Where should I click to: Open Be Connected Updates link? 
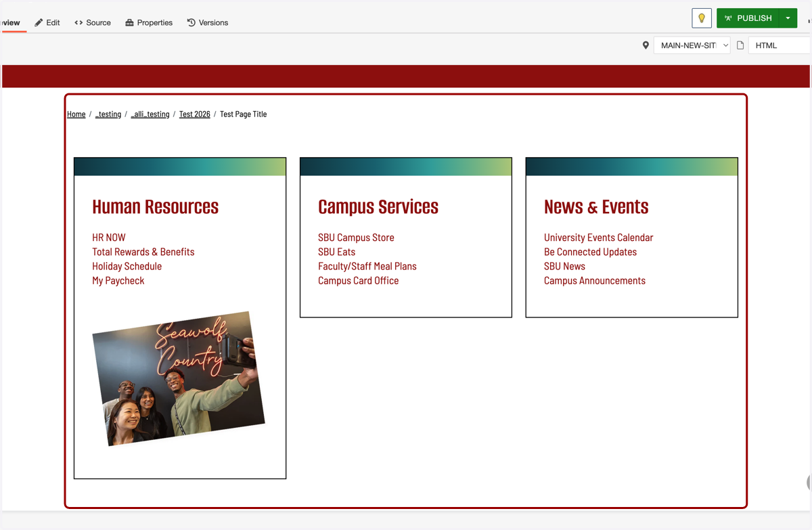(591, 252)
